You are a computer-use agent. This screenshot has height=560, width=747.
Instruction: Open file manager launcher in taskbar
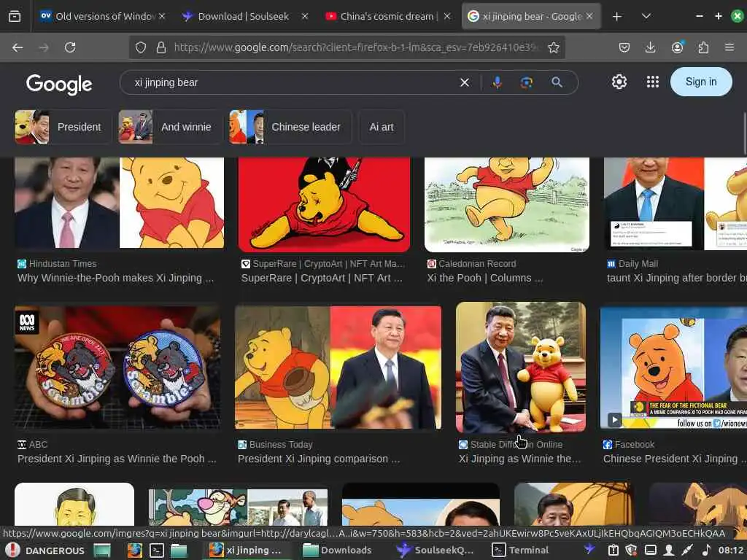pyautogui.click(x=179, y=551)
